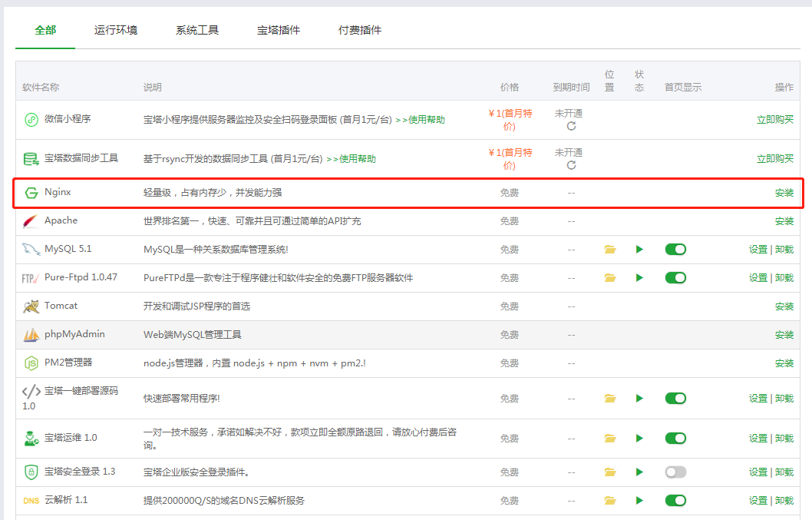Viewport: 812px width, 520px height.
Task: Click the 宝塔数据同步工具 icon
Action: click(31, 159)
